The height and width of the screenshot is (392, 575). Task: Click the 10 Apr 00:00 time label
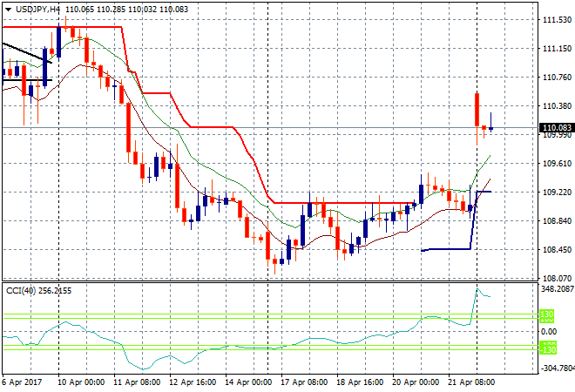(x=81, y=382)
